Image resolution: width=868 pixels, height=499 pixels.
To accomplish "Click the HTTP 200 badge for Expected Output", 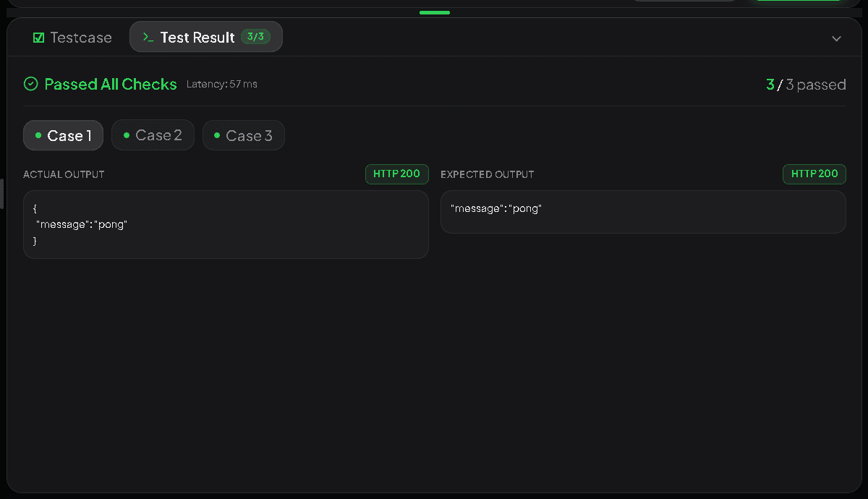I will pos(814,174).
